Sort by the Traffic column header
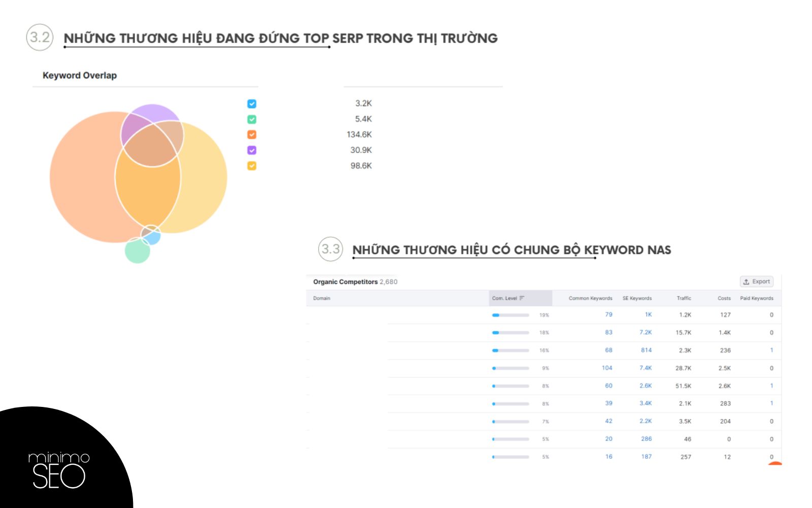 684,298
